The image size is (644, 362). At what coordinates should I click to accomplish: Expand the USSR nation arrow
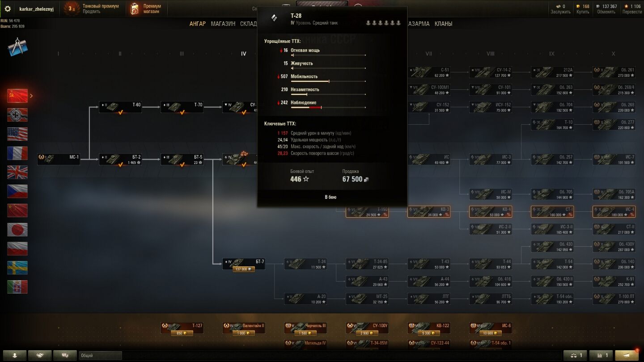[x=31, y=96]
